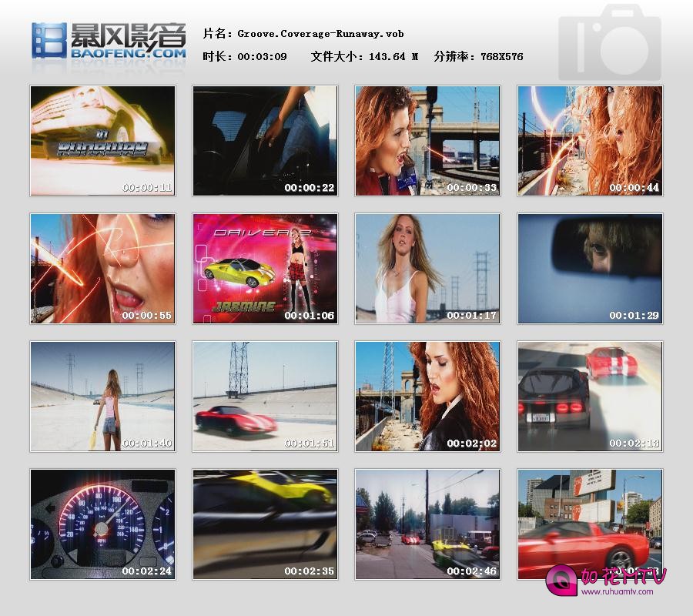The height and width of the screenshot is (616, 693).
Task: Click the BAOFENG.COM logo text
Action: click(x=129, y=53)
